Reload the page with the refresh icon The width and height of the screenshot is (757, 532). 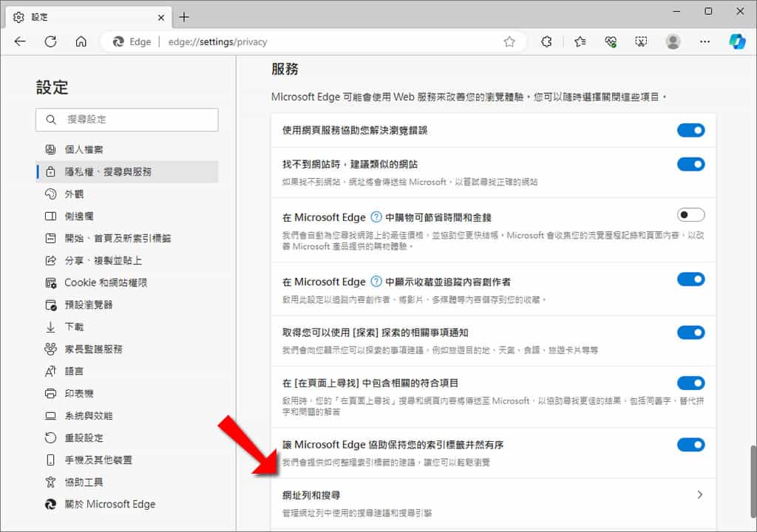coord(50,41)
